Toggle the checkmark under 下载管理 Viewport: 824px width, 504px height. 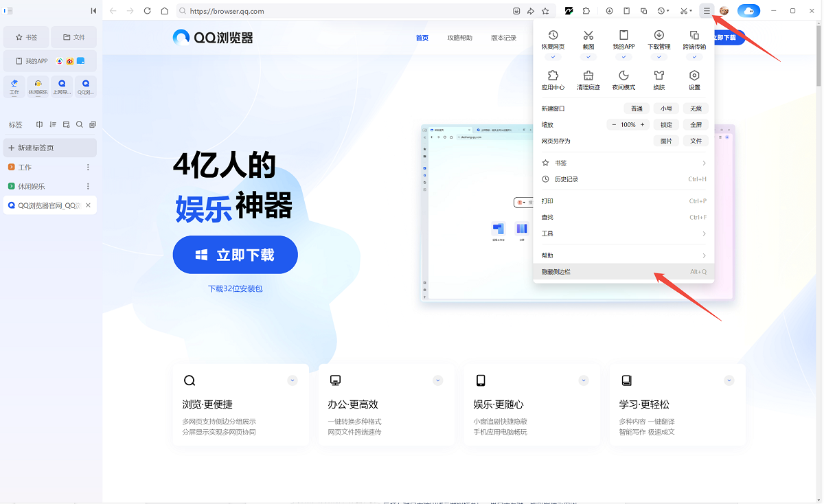click(x=659, y=57)
